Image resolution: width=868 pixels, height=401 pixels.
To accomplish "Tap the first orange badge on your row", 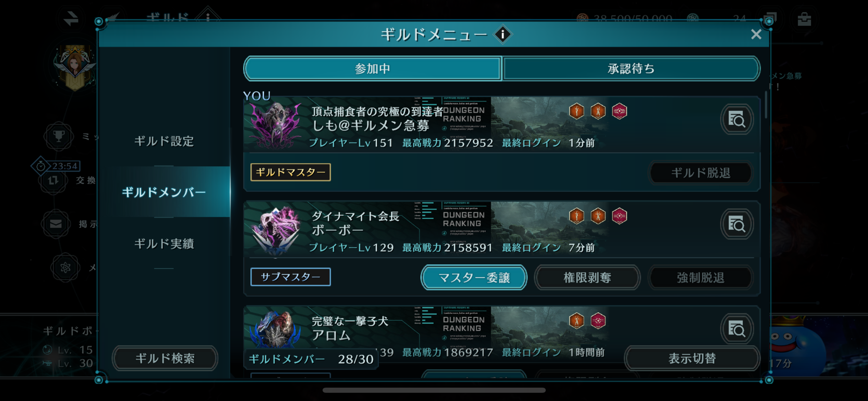I will [577, 111].
